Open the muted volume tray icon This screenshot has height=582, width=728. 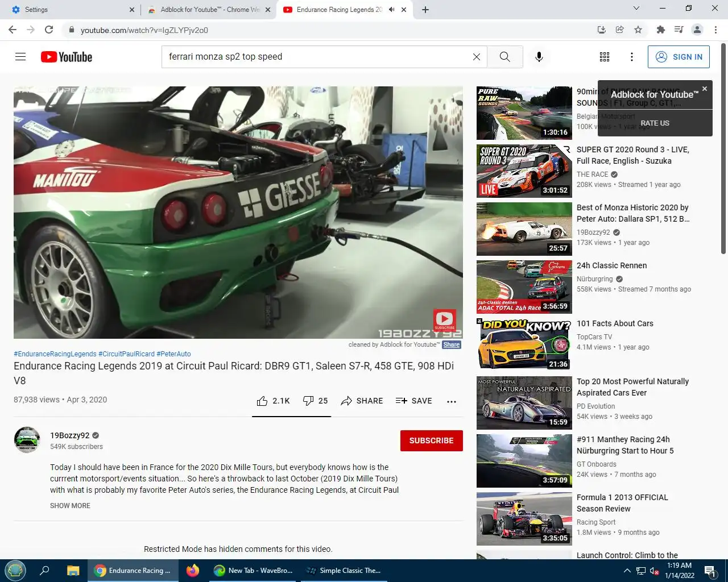[x=654, y=571]
